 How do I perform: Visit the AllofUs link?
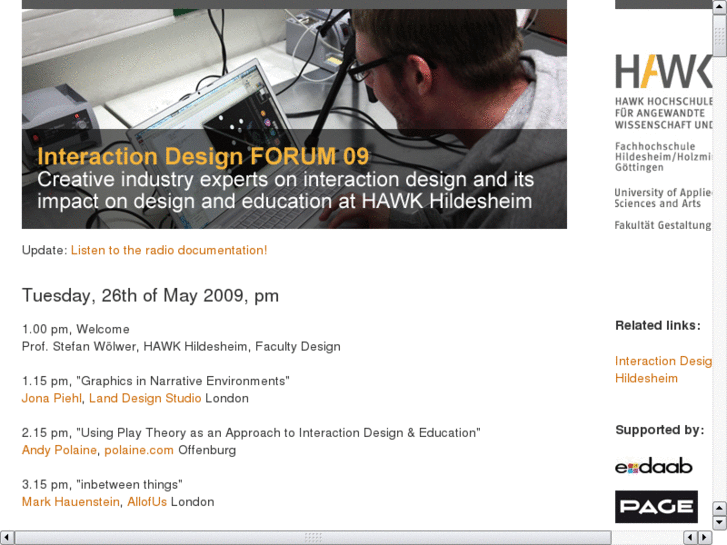pyautogui.click(x=147, y=501)
